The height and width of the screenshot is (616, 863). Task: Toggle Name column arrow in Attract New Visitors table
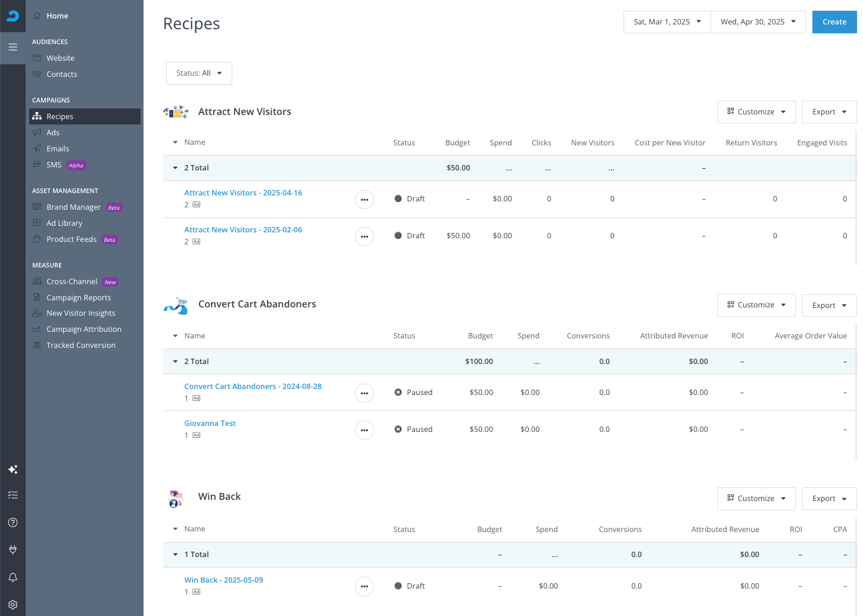click(175, 142)
